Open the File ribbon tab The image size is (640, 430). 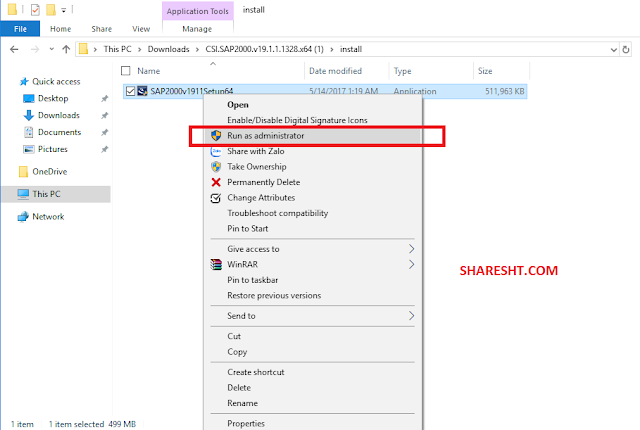[20, 29]
